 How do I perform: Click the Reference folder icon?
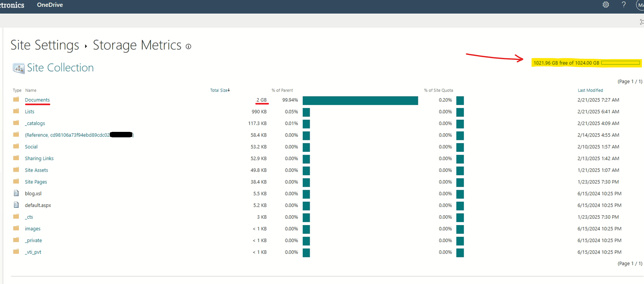pos(16,134)
